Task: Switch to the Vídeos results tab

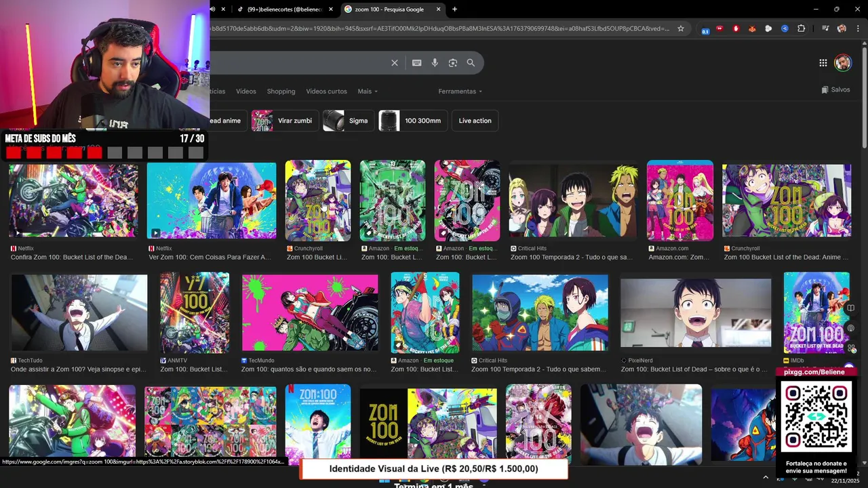Action: pyautogui.click(x=246, y=91)
